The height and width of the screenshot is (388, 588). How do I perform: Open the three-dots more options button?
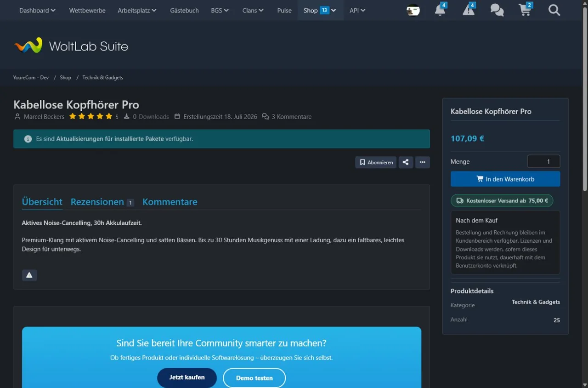423,162
